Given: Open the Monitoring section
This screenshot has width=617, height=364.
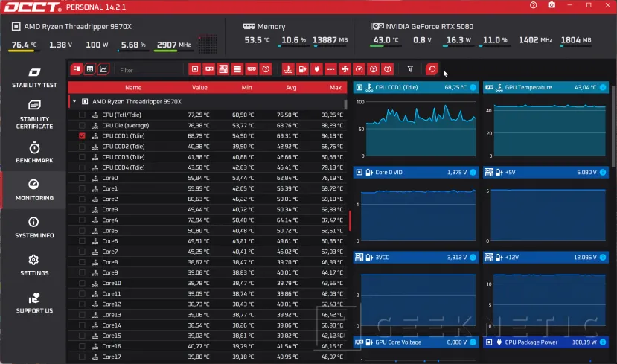Looking at the screenshot, I should pos(34,190).
